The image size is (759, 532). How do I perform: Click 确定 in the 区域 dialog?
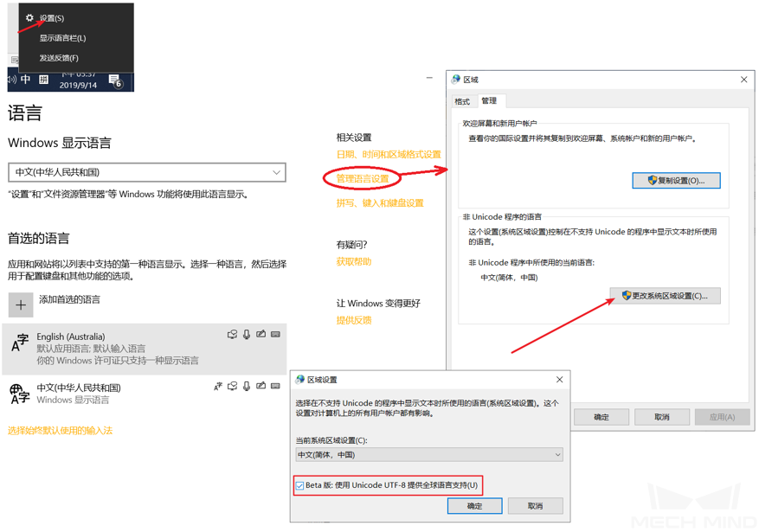coord(601,417)
